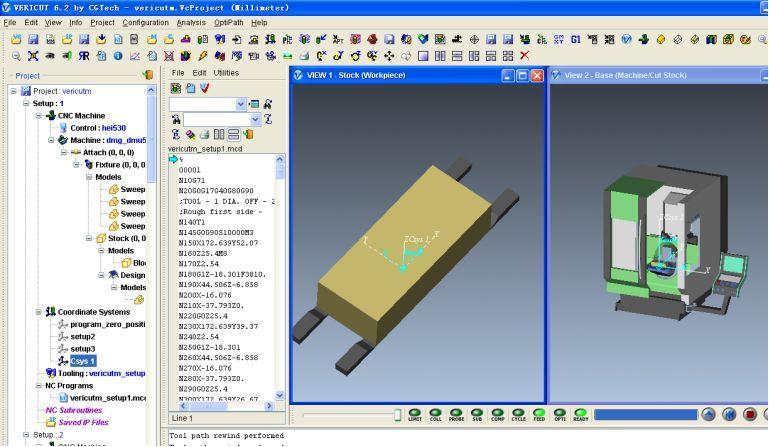
Task: Click the NC program horizontal scrollbar
Action: coord(226,406)
